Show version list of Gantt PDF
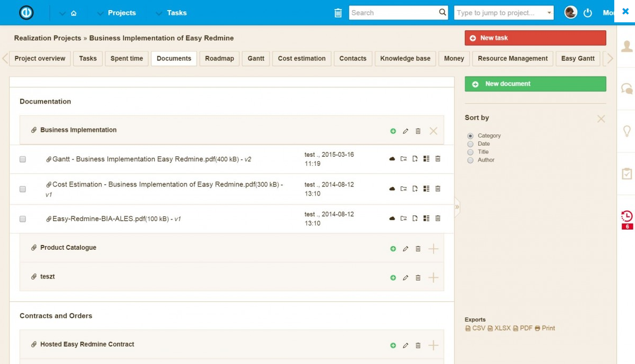 coord(427,159)
